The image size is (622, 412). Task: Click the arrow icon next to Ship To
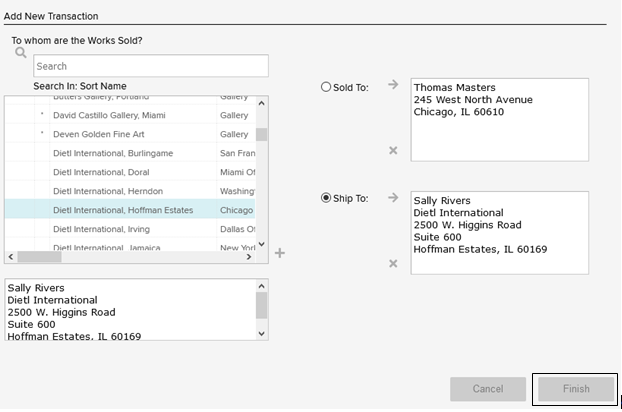click(x=393, y=198)
